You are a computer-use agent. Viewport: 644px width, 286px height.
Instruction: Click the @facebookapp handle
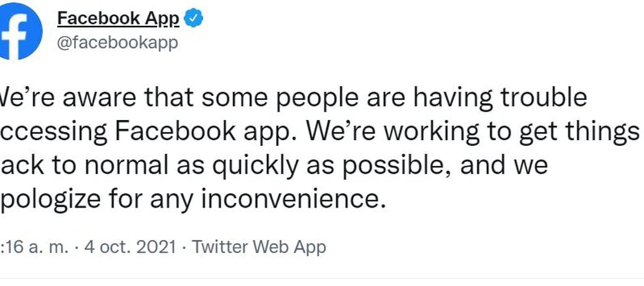pyautogui.click(x=118, y=42)
